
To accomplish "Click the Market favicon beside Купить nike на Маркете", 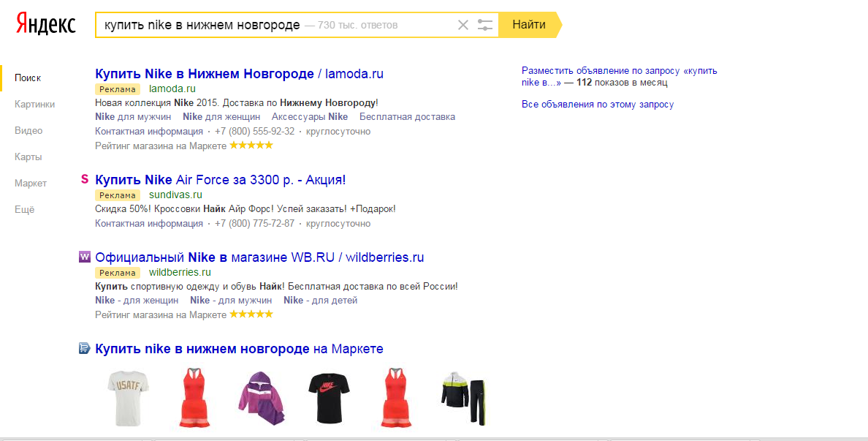I will [85, 348].
